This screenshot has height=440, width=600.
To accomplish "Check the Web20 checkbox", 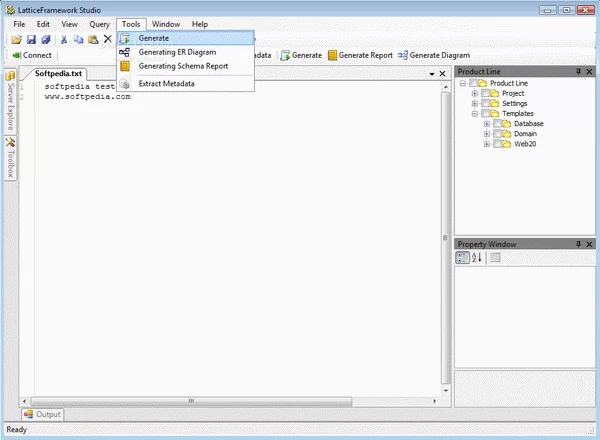I will (497, 143).
